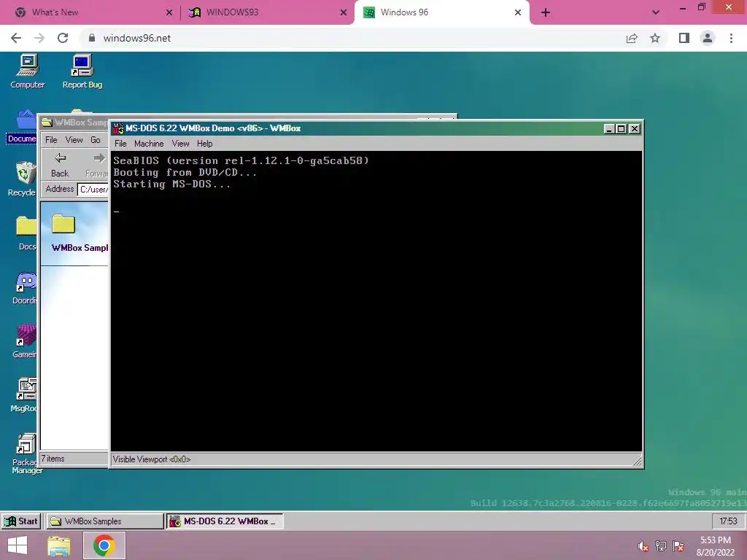Open the Docs folder on desktop
This screenshot has width=747, height=560.
coord(26,233)
